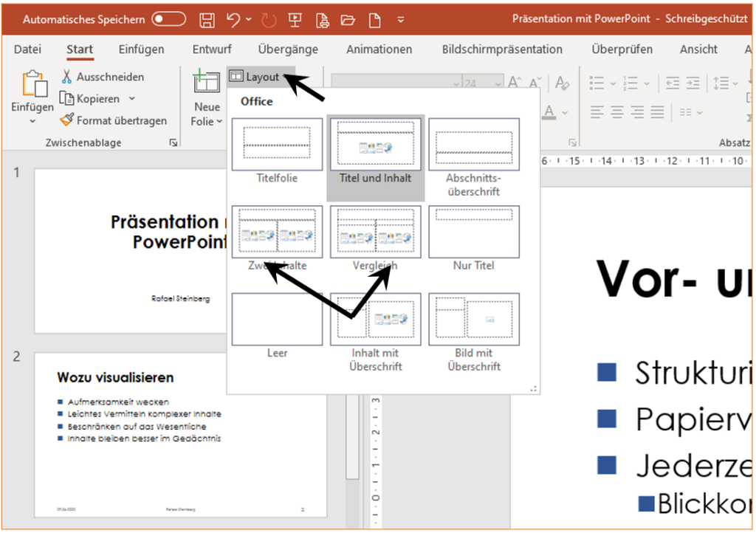756x533 pixels.
Task: Align text left in the Absatz group
Action: coord(597,112)
